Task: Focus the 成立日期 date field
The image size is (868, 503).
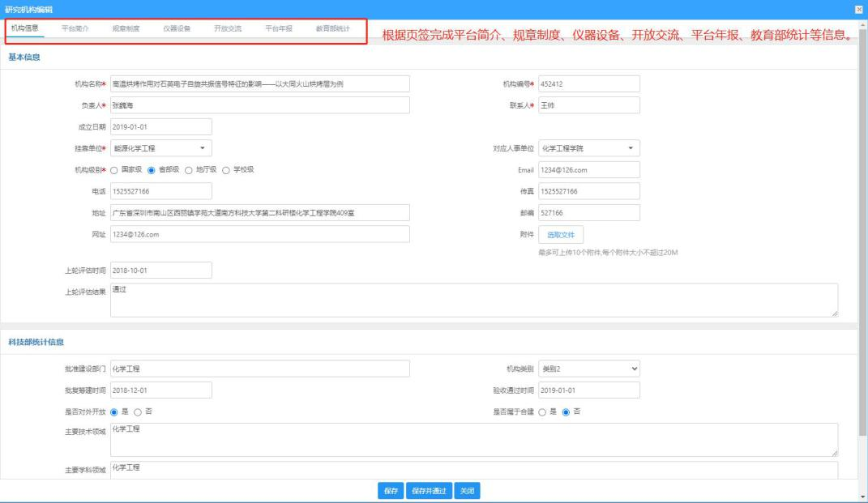Action: [x=160, y=126]
